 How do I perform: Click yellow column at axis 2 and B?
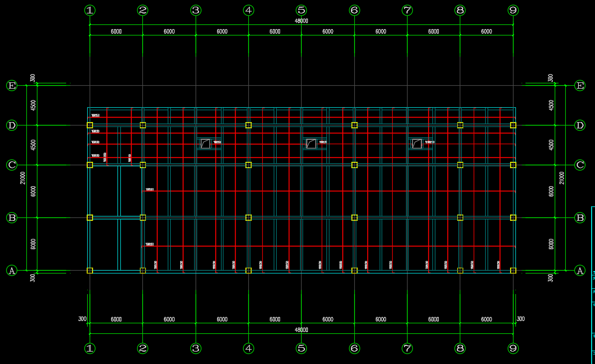[x=142, y=217]
